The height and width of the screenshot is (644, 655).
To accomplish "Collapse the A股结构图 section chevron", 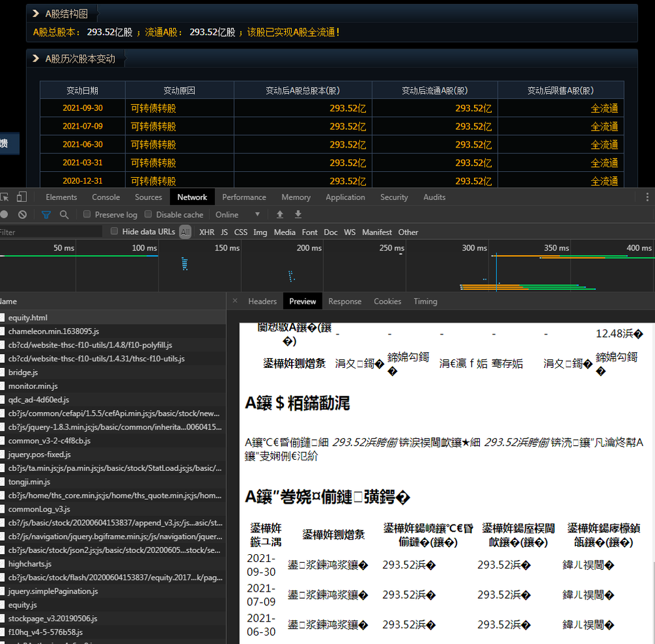I will point(36,14).
